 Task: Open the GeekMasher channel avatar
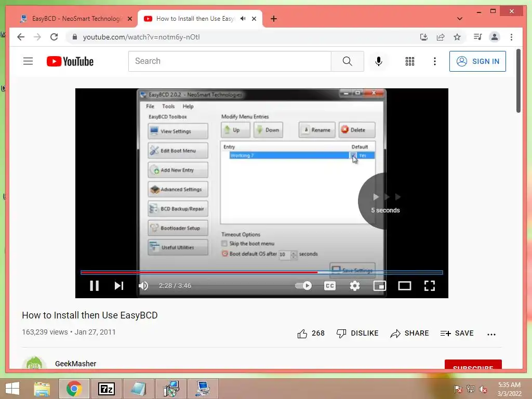tap(34, 363)
